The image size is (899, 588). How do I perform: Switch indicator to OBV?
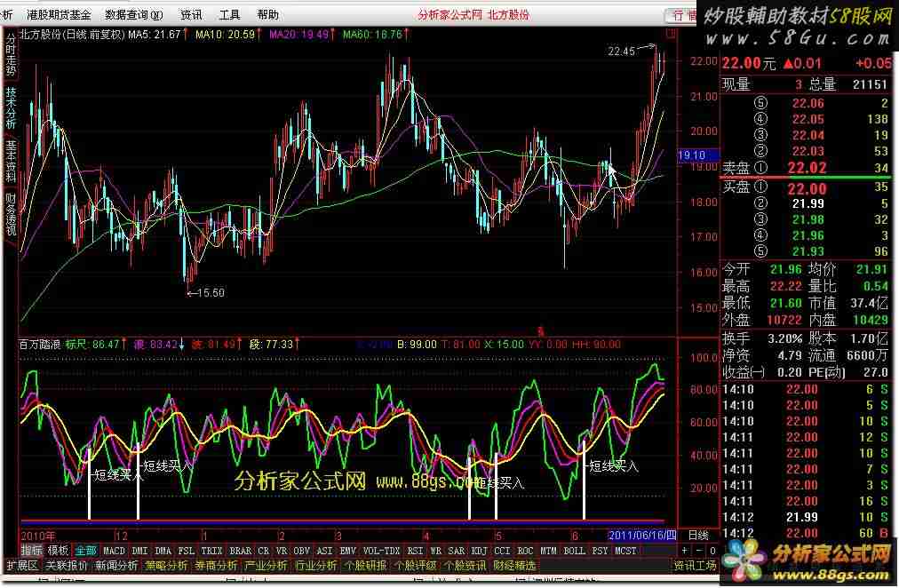pos(301,551)
